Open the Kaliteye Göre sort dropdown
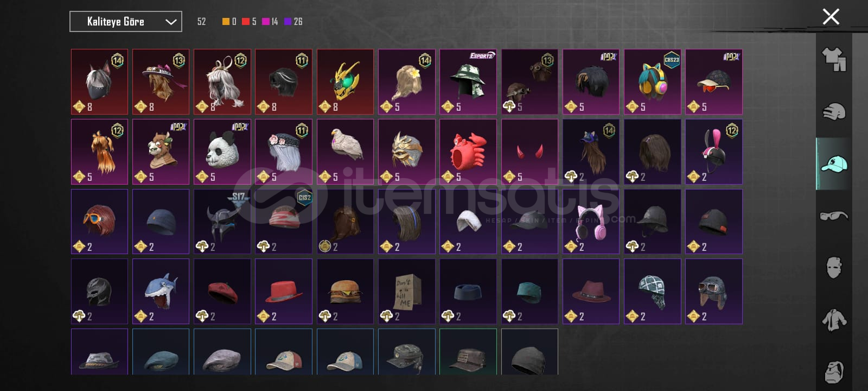Screen dimensions: 868x391 click(x=126, y=22)
